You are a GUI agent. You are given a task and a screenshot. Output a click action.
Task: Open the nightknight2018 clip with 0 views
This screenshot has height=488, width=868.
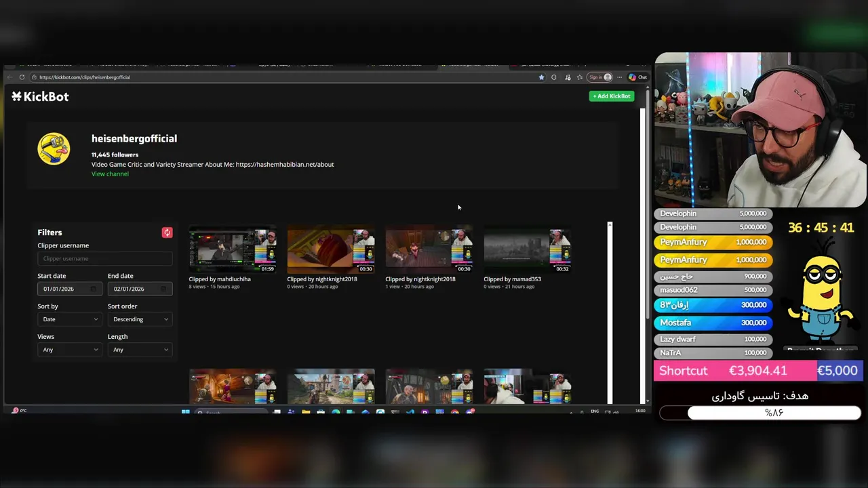331,249
